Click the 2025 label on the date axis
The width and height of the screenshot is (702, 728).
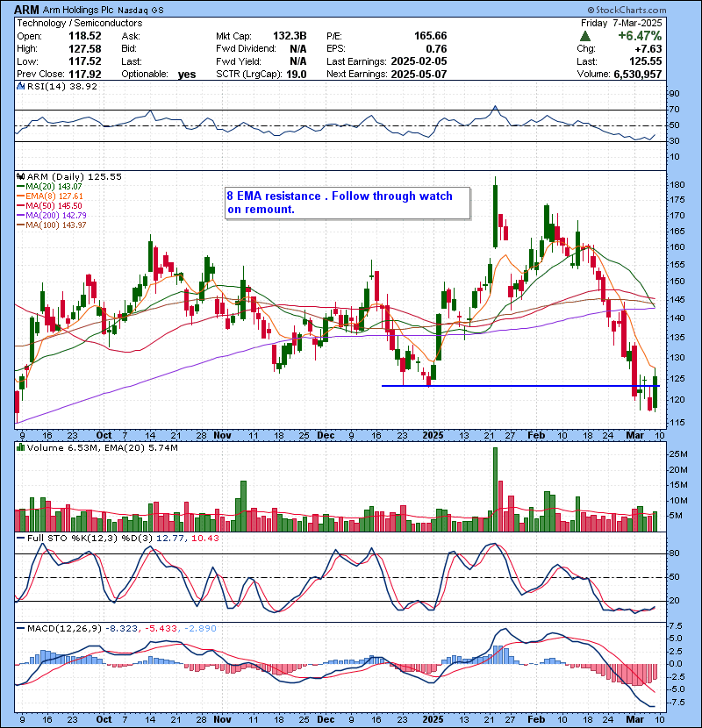point(433,434)
